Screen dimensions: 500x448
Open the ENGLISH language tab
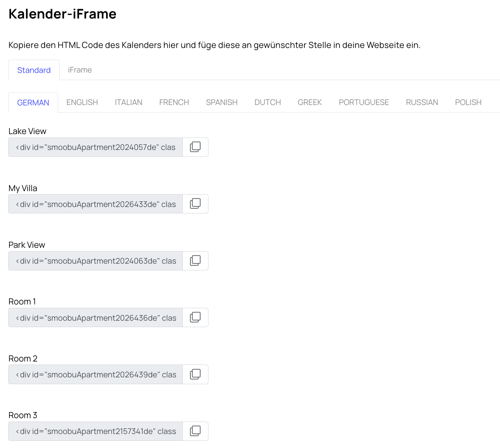pyautogui.click(x=82, y=102)
